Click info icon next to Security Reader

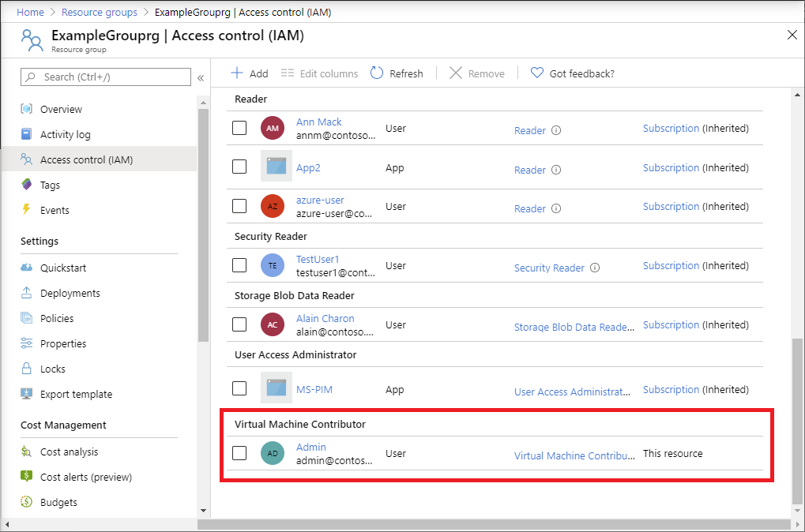tap(595, 268)
